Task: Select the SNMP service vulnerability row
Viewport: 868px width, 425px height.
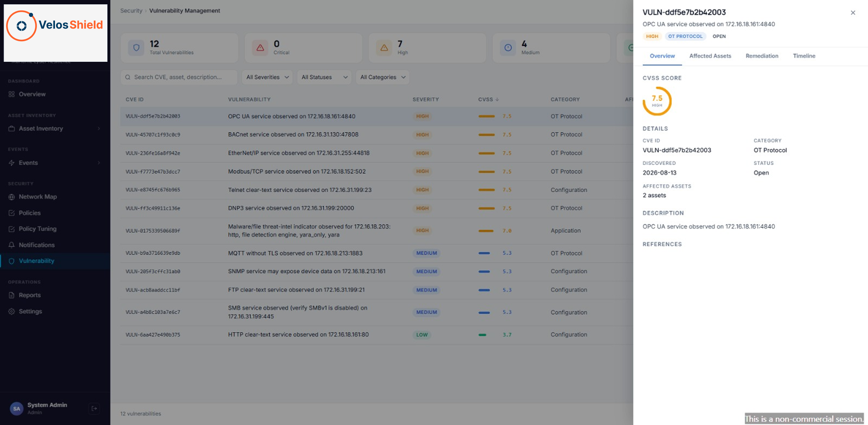Action: pyautogui.click(x=376, y=272)
